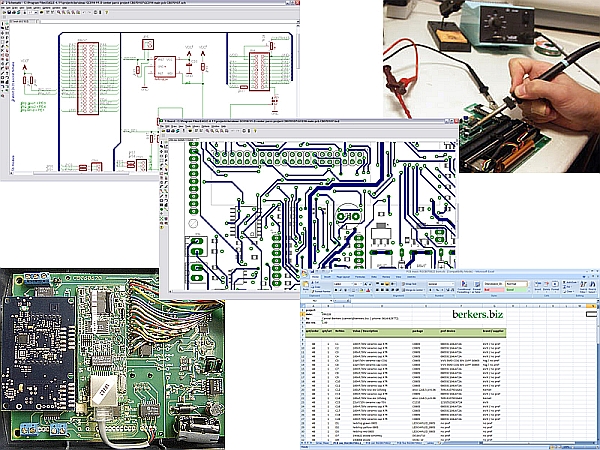Zoom in on the schematic
Viewport: 600px width, 450px height.
point(63,12)
